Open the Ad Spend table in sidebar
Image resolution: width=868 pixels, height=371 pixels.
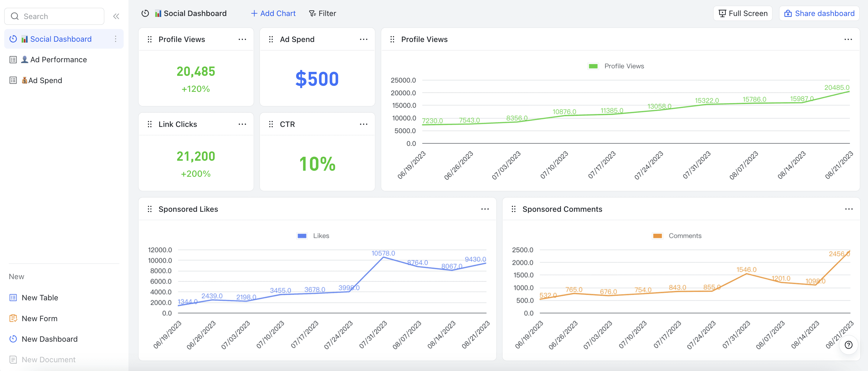pos(45,81)
